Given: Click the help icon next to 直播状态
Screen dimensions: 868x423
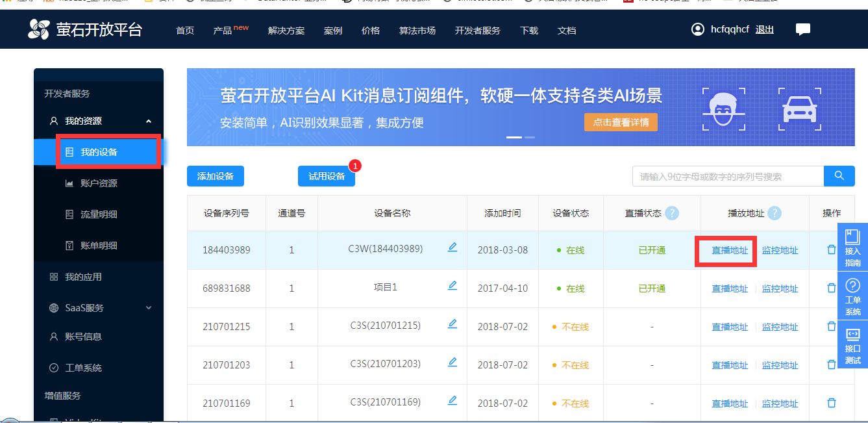Looking at the screenshot, I should 671,213.
